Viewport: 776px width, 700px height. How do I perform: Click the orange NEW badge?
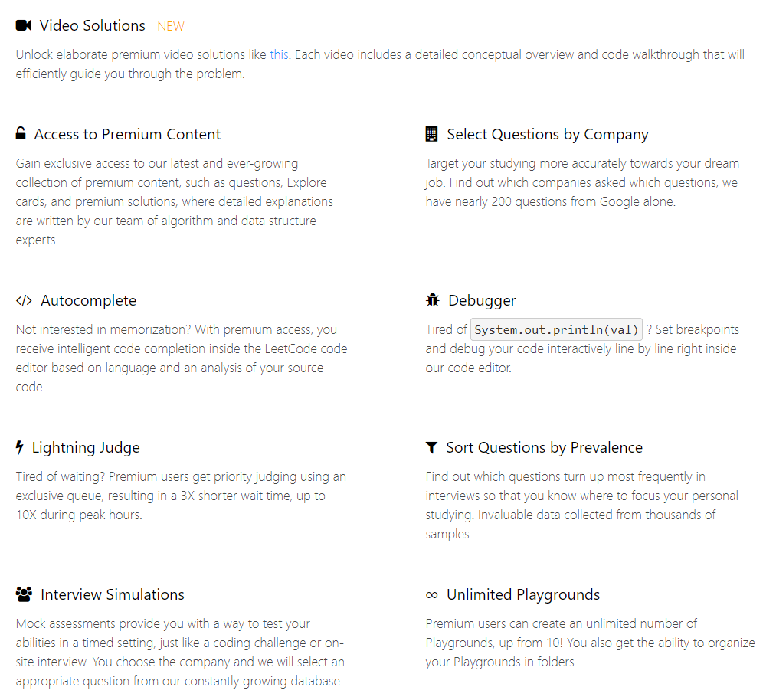click(x=171, y=26)
